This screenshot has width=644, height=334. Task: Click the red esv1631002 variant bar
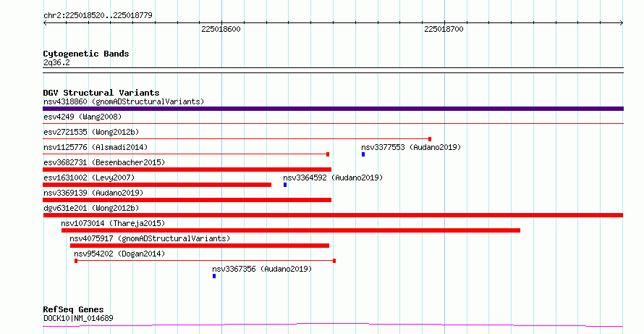point(157,185)
